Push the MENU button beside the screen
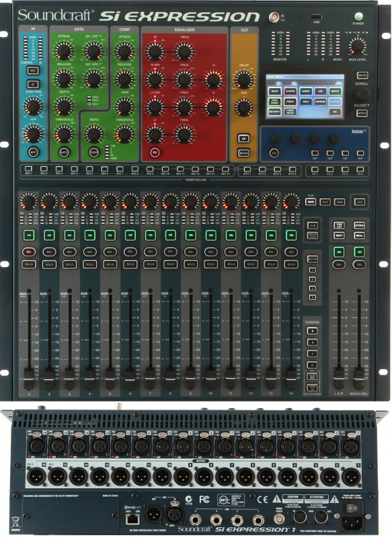 tap(362, 75)
